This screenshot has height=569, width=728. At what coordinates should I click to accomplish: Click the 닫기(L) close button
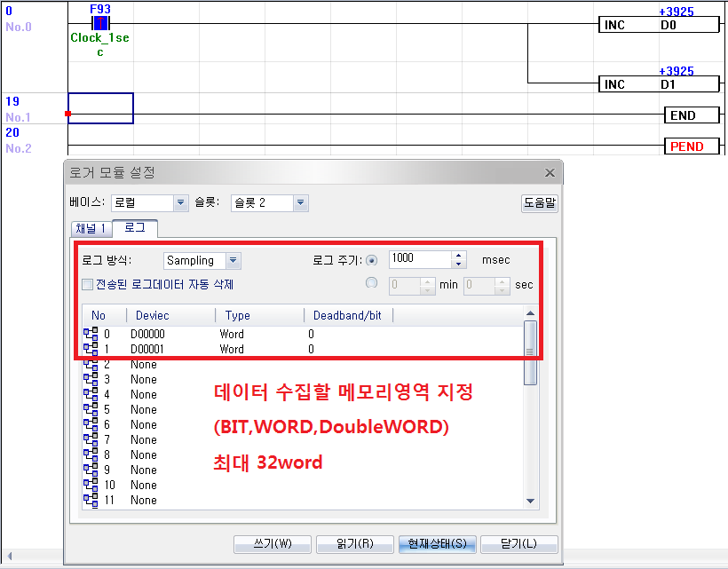[519, 544]
